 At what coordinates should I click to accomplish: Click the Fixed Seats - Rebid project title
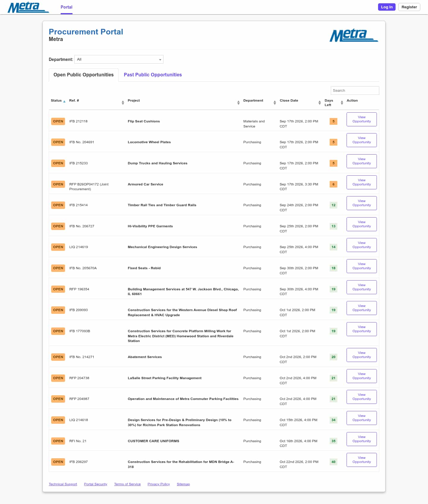coord(144,268)
